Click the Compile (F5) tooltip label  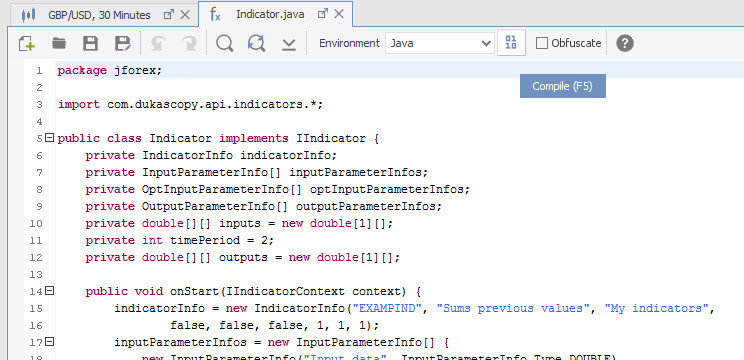tap(563, 86)
